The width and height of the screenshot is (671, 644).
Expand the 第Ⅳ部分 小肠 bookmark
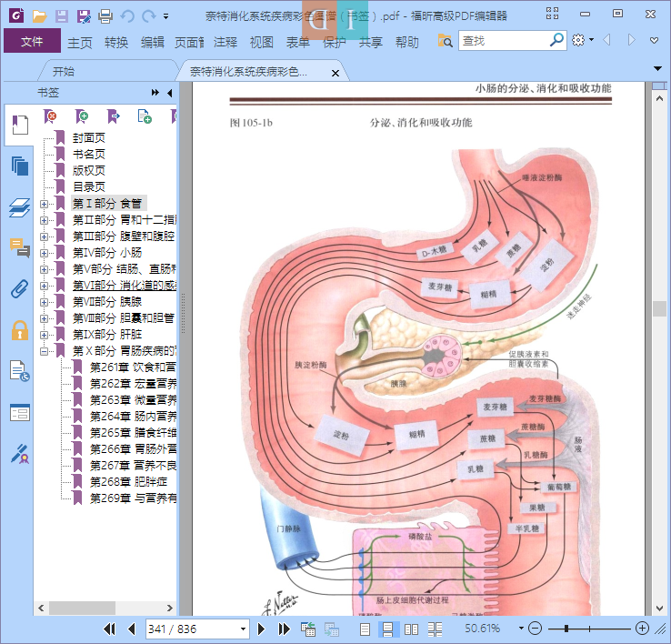(44, 253)
